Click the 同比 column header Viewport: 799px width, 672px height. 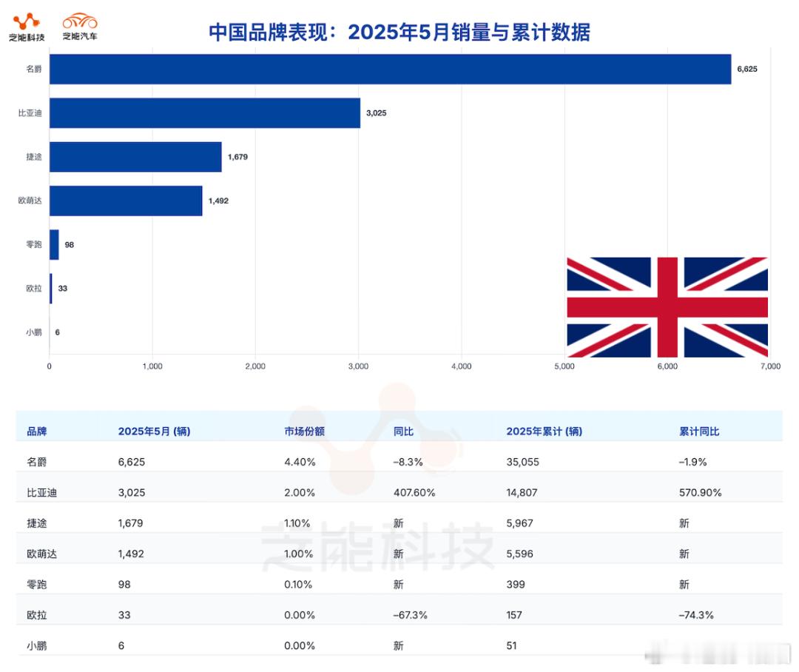point(403,431)
